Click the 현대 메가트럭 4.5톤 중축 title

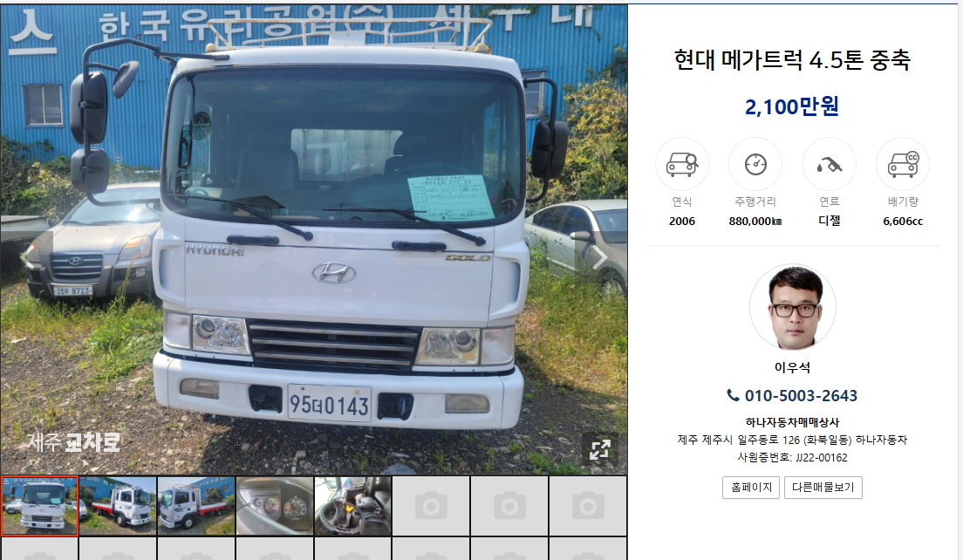(x=792, y=60)
